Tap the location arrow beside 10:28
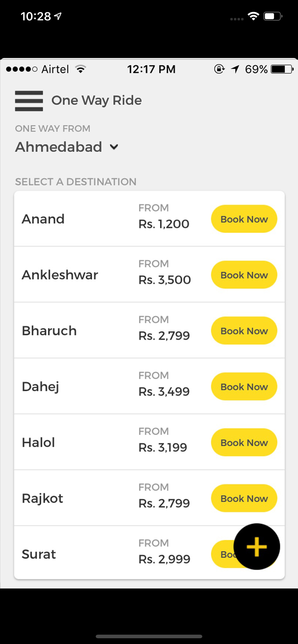This screenshot has width=298, height=644. (58, 17)
